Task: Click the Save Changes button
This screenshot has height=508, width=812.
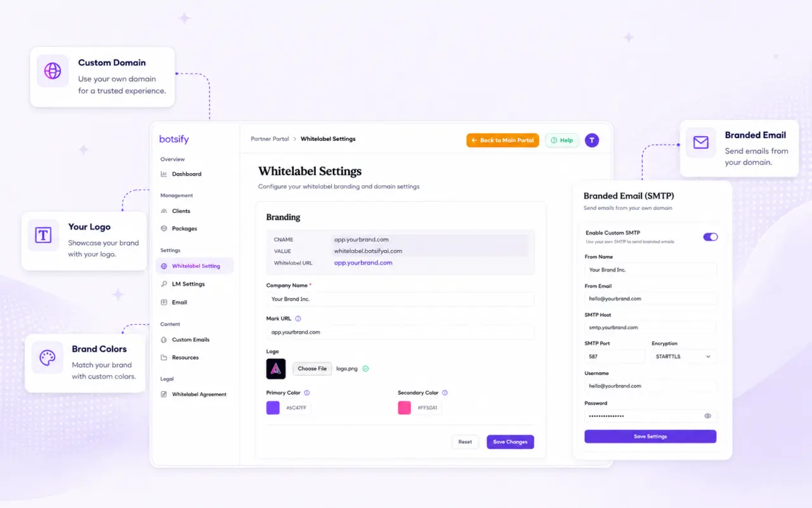Action: pos(510,442)
